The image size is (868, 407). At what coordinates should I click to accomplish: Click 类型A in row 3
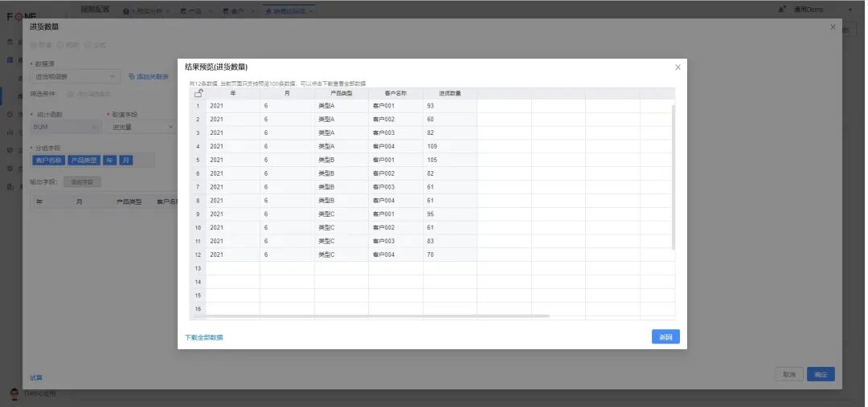coord(342,132)
